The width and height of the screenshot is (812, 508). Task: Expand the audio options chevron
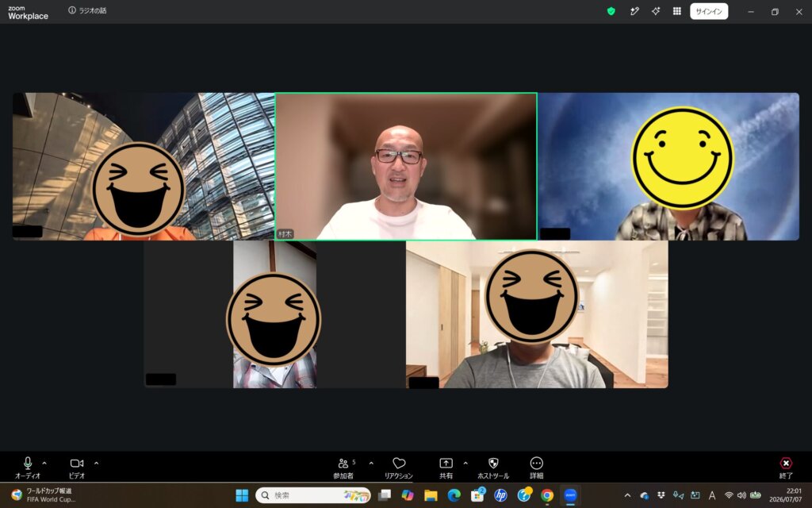point(44,464)
